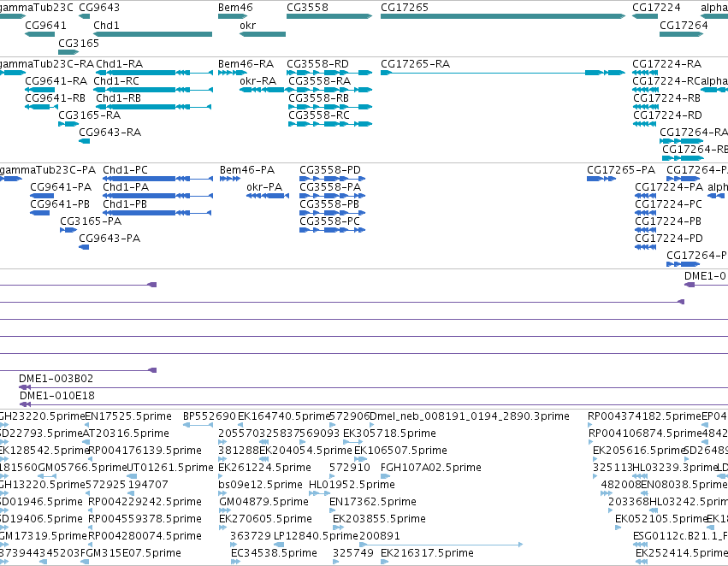Select the gammaTub23C-RA transcript label
This screenshot has width=728, height=566.
(47, 63)
